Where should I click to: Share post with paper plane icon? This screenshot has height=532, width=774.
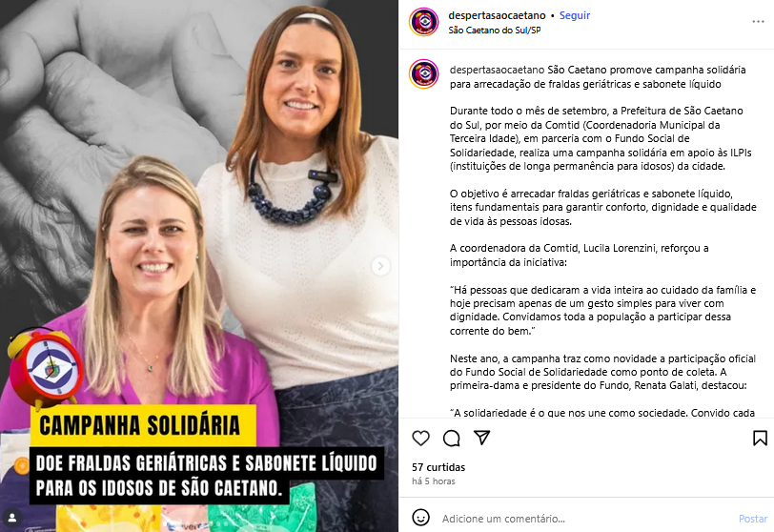point(481,438)
